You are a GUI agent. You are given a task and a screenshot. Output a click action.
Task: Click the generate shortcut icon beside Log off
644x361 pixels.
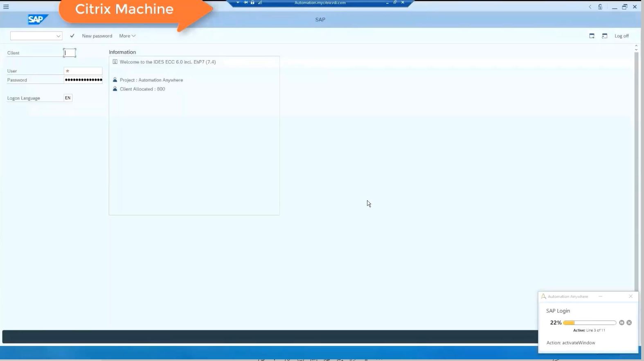604,36
